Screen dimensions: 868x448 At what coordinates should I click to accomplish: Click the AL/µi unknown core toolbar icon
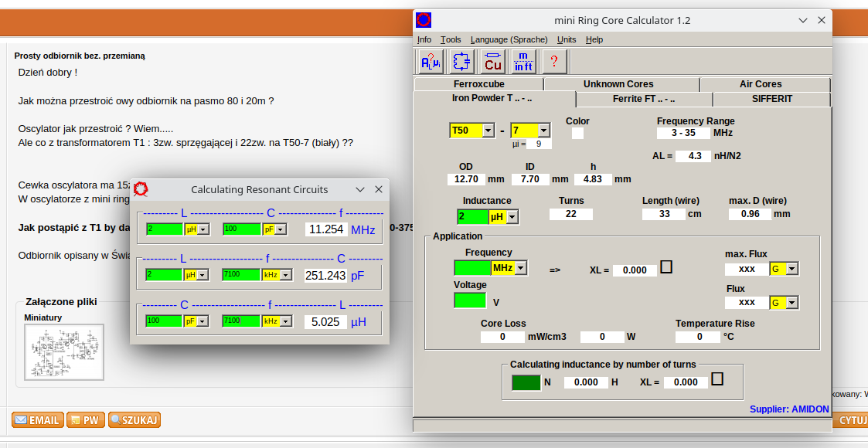coord(431,62)
